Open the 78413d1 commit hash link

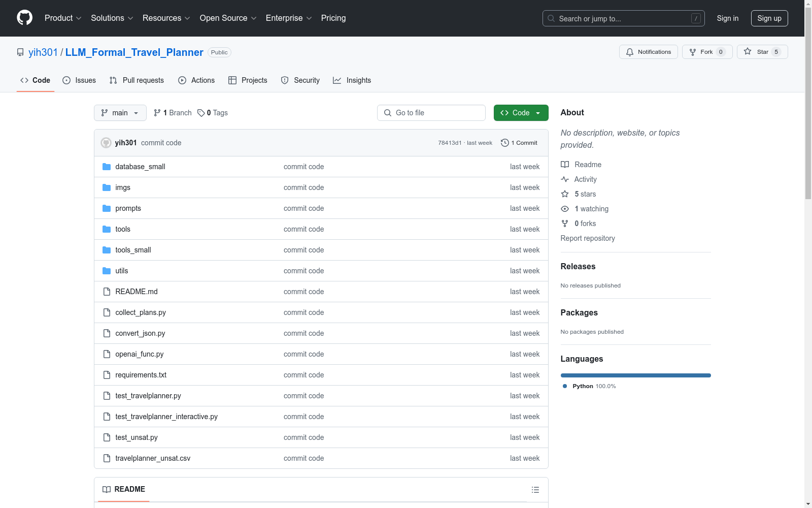[x=450, y=143]
